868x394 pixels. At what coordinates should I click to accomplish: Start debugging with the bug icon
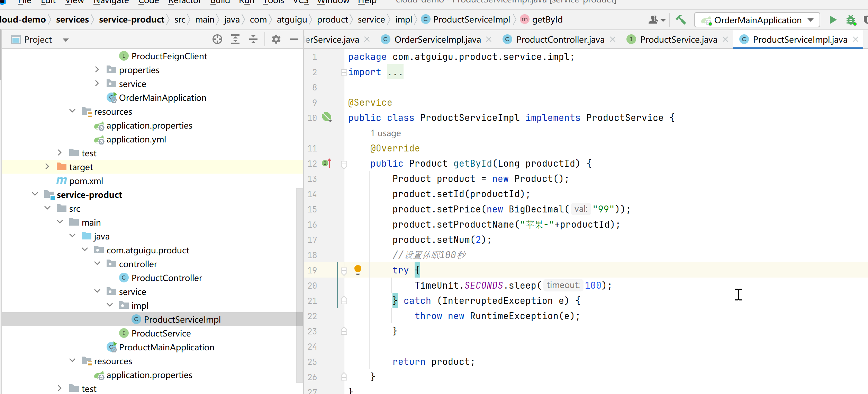click(851, 20)
